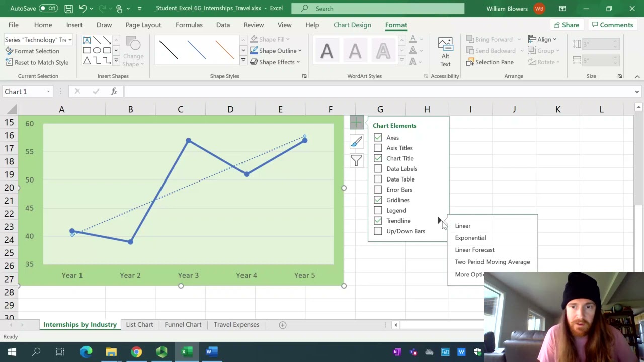The width and height of the screenshot is (644, 362).
Task: Choose Two Period Moving Average
Action: 493,262
